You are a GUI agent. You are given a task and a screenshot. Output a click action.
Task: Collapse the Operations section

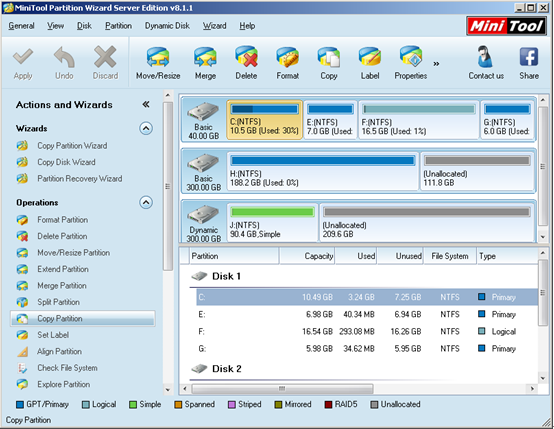(x=146, y=202)
